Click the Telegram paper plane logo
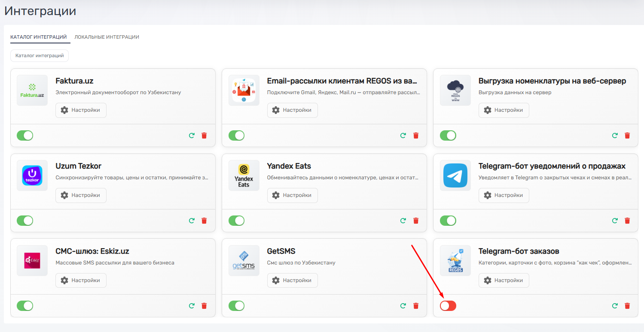 click(455, 175)
